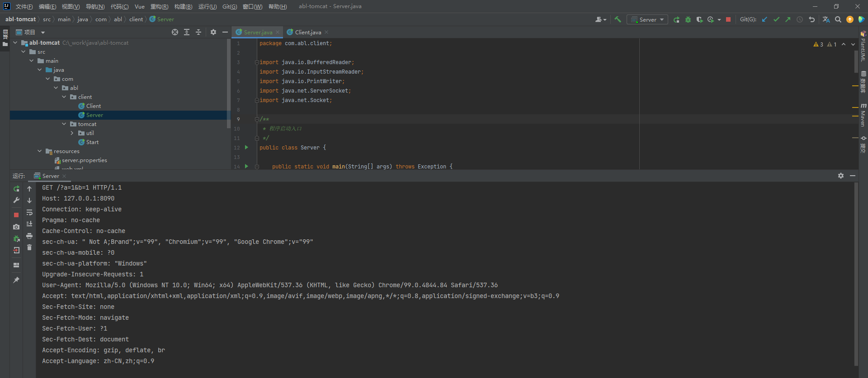Click the console vertical scrollbar
This screenshot has height=378, width=868.
[856, 274]
